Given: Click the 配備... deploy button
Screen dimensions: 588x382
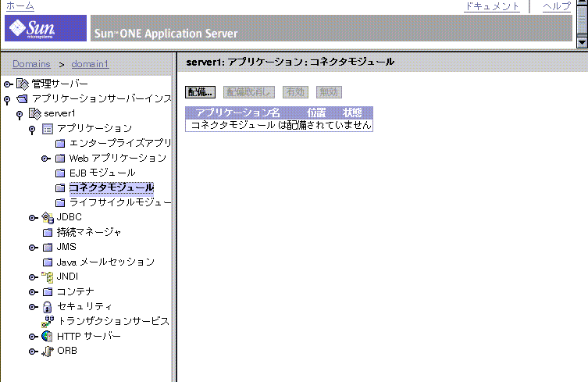Looking at the screenshot, I should click(x=200, y=92).
